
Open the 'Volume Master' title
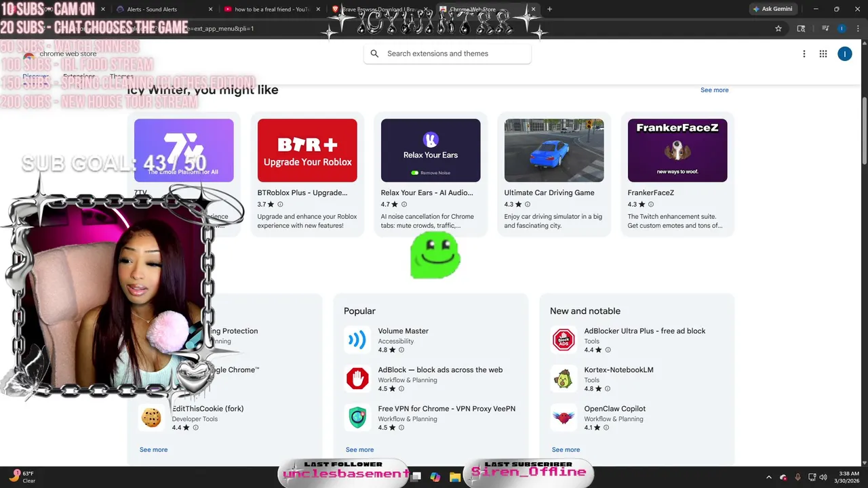pos(403,331)
